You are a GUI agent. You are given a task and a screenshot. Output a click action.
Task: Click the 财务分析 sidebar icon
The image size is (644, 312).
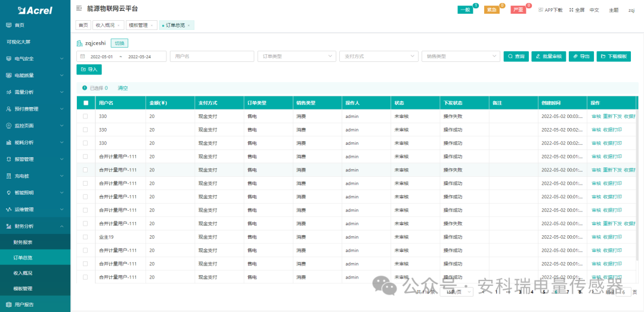8,226
